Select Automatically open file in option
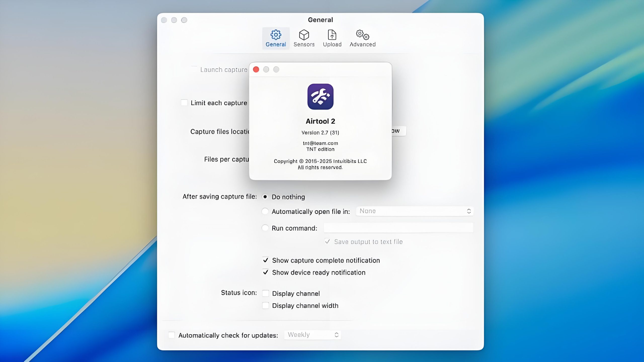Image resolution: width=644 pixels, height=362 pixels. [x=265, y=211]
